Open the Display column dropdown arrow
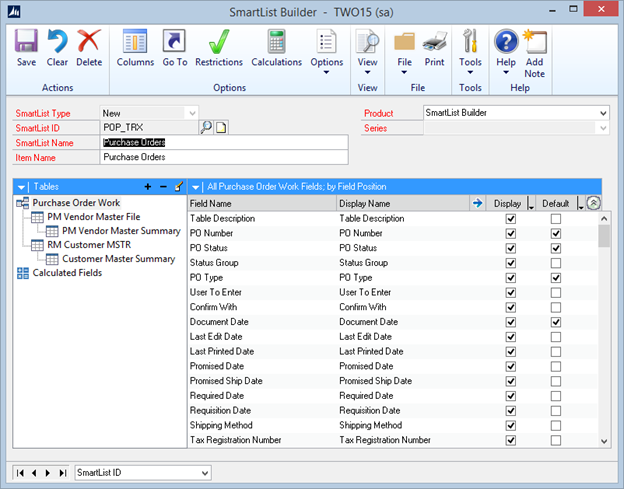The height and width of the screenshot is (489, 624). pyautogui.click(x=530, y=204)
